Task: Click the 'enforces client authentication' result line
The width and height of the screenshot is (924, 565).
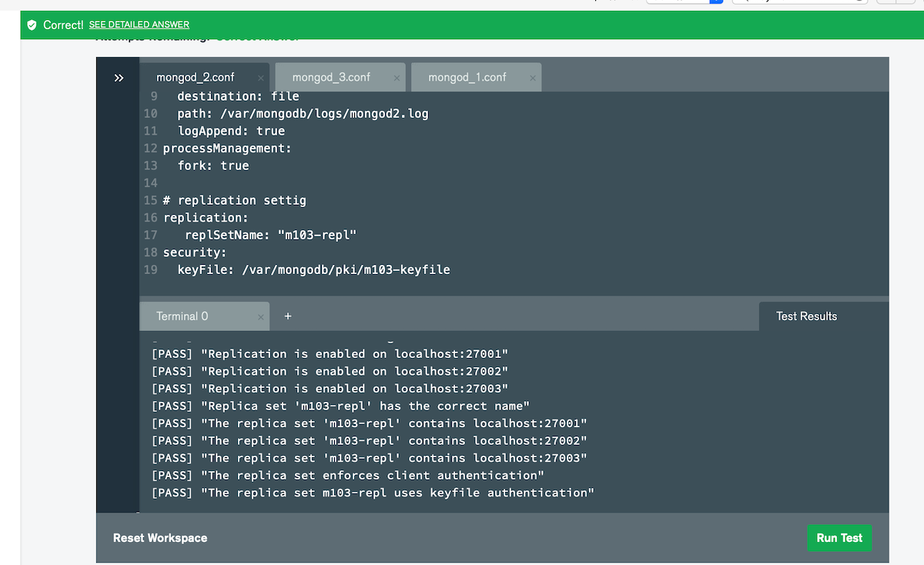Action: [348, 475]
